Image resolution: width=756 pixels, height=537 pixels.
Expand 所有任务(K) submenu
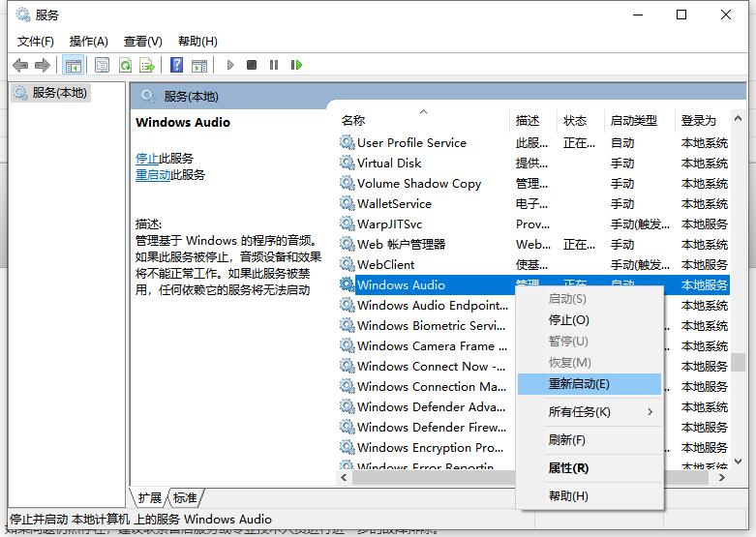tap(579, 411)
